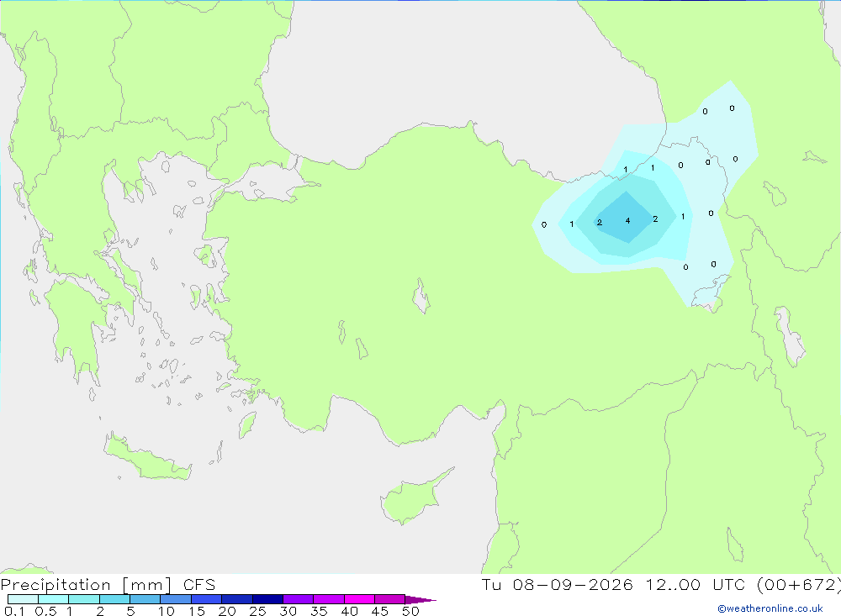Screen dimensions: 841x616
Task: Click the 'CFS' model label
Action: tap(199, 584)
